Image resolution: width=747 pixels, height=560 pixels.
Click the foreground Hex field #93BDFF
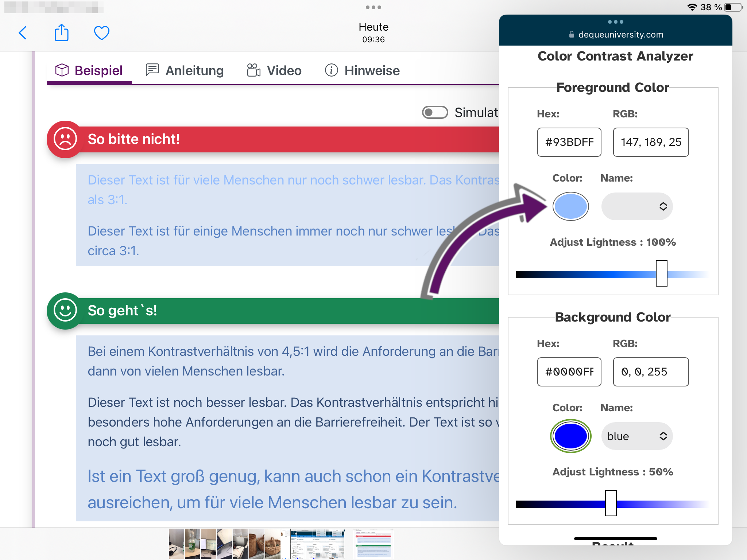coord(569,142)
